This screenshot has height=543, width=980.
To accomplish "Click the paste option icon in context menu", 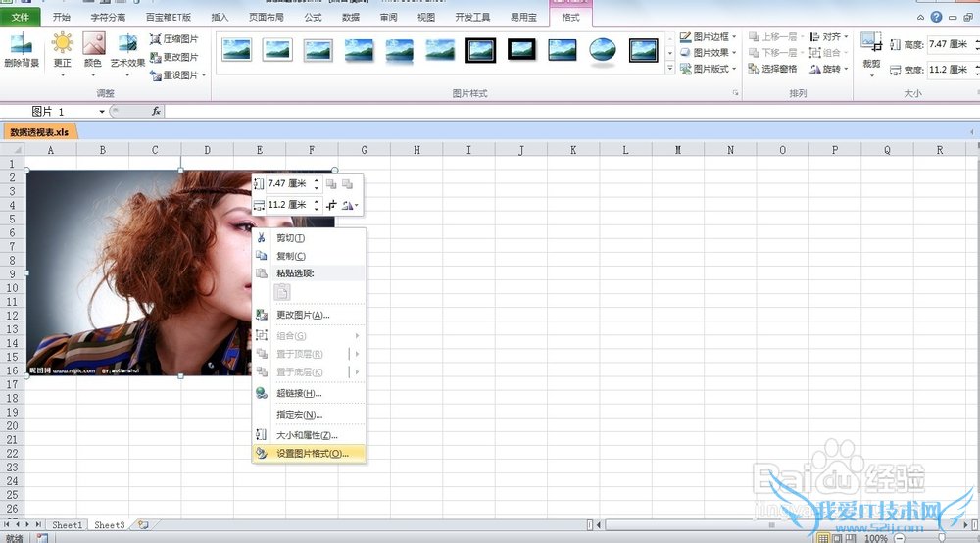I will [282, 292].
